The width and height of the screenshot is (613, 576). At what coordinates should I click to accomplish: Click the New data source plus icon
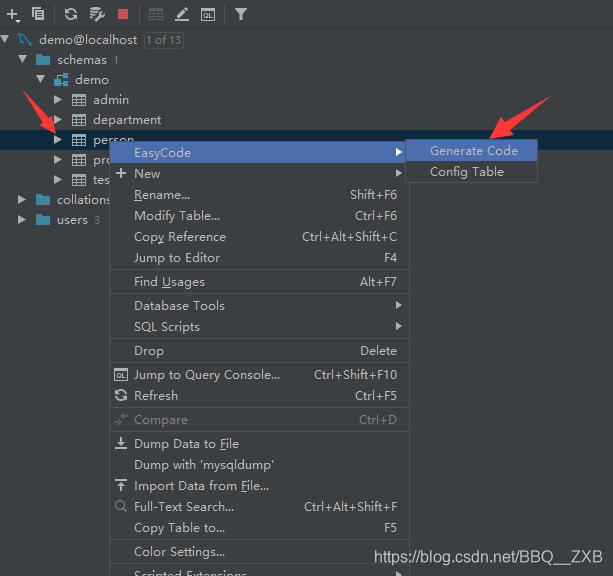[13, 15]
